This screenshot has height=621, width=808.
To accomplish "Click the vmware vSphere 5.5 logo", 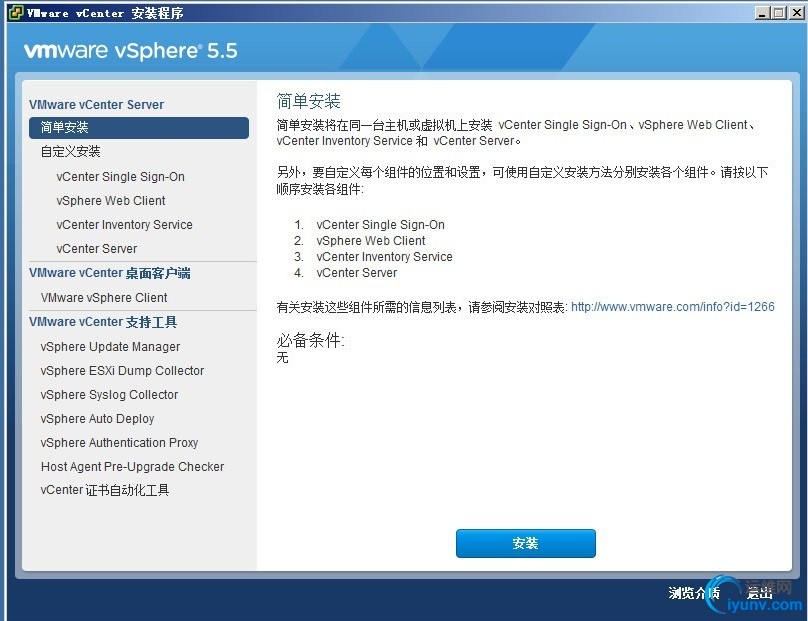I will tap(131, 51).
